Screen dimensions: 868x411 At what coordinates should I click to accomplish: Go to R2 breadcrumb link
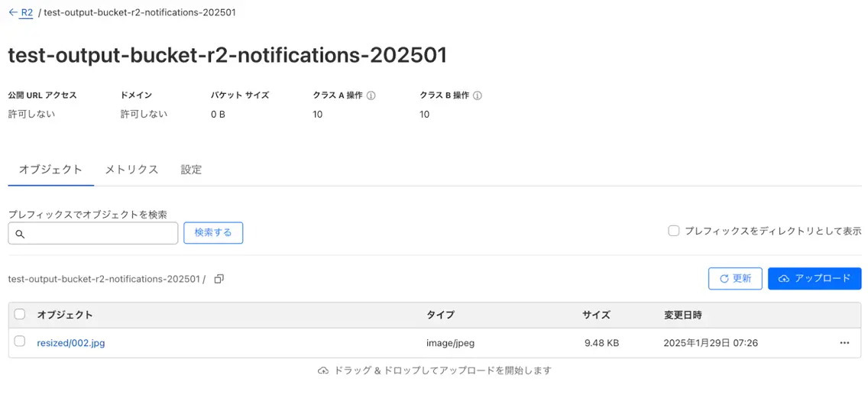click(28, 12)
